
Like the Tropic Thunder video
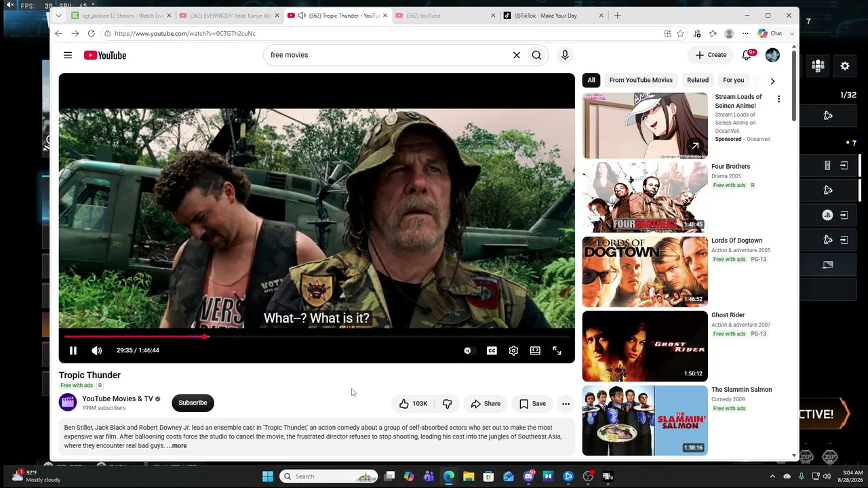pos(413,404)
